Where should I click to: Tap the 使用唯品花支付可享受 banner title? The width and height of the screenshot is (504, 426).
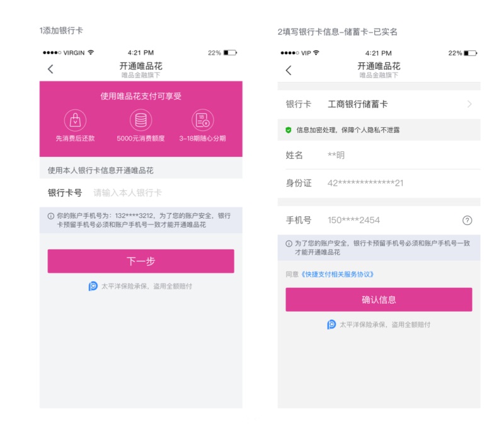pos(140,96)
